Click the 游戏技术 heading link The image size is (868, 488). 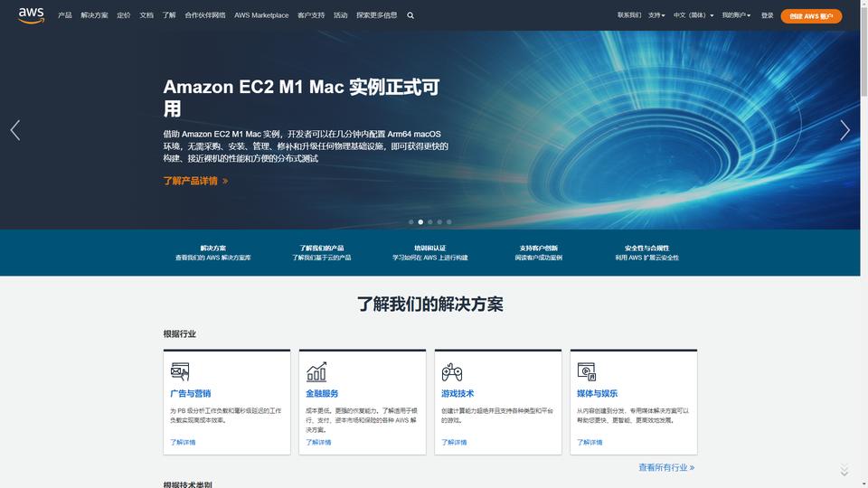point(458,393)
